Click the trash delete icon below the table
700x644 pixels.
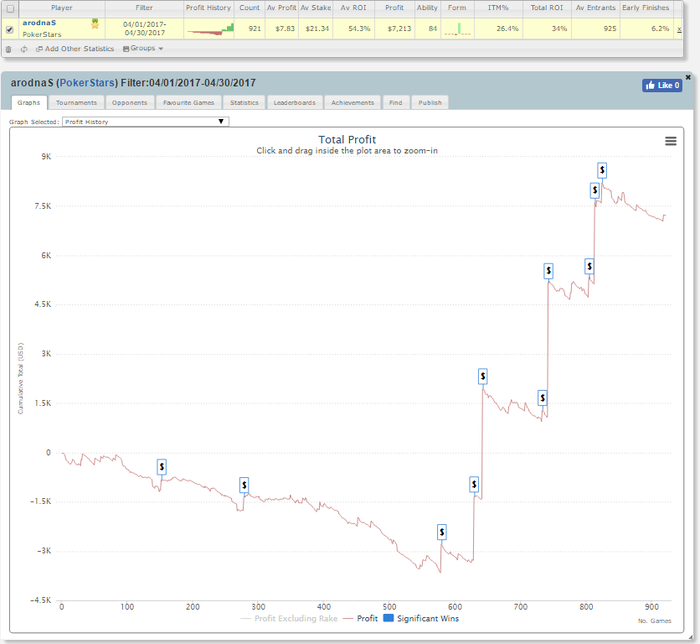pos(8,49)
